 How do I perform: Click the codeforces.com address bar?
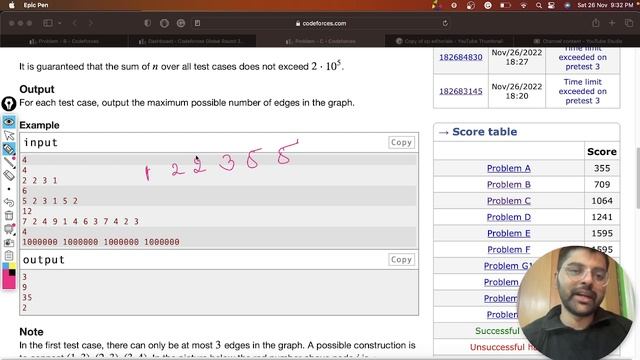321,23
